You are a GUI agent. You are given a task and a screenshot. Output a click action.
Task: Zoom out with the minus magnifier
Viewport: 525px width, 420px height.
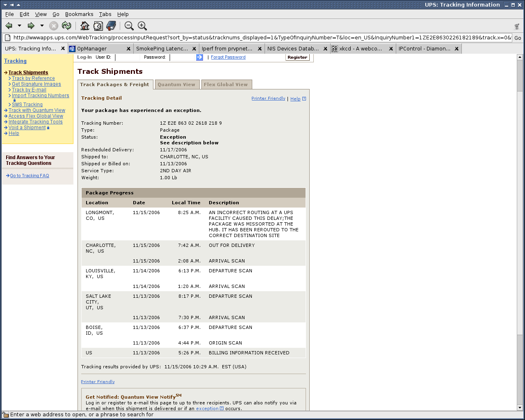129,26
